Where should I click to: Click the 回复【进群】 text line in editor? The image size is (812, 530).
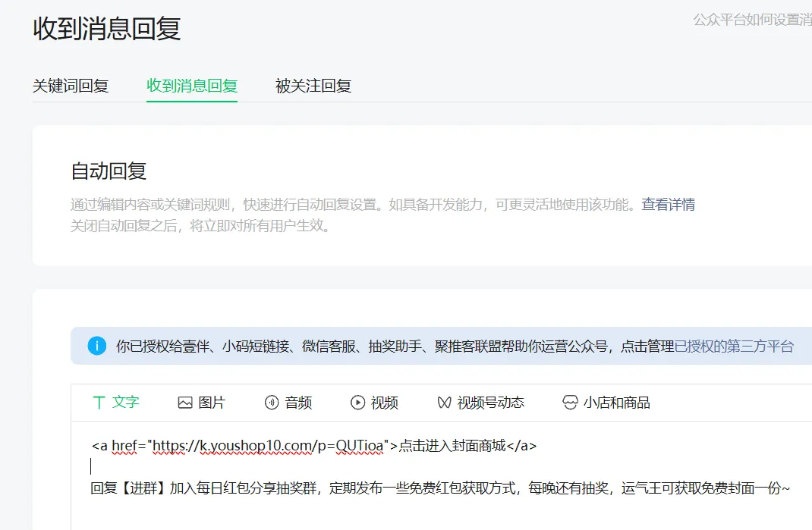click(x=440, y=488)
